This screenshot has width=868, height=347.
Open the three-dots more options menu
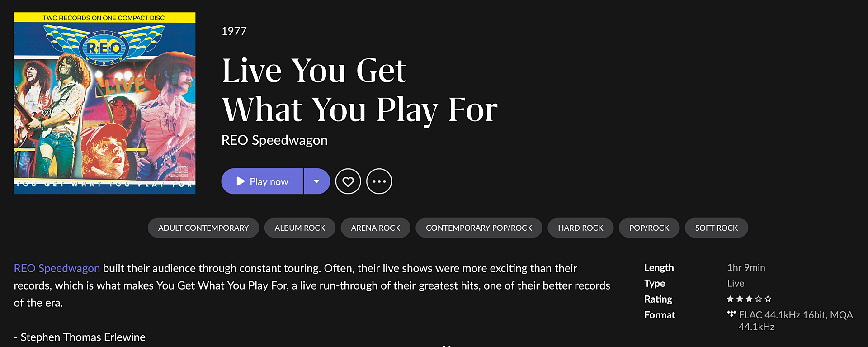tap(379, 181)
